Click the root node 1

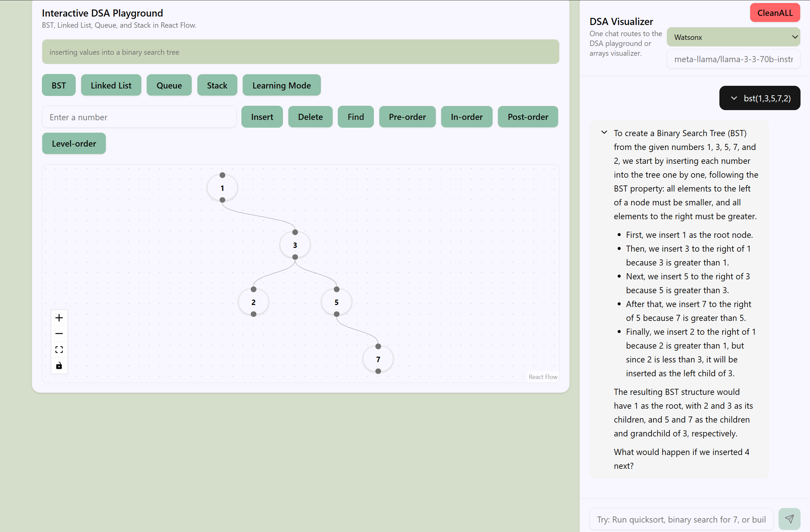pos(222,188)
